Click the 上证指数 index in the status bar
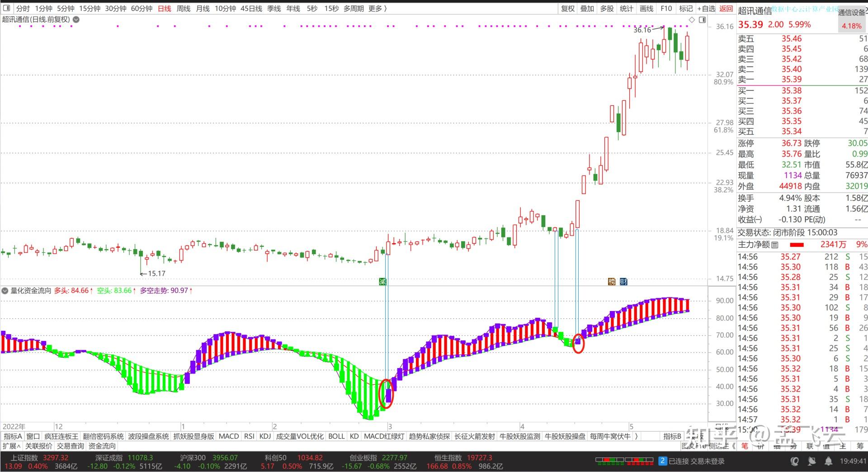Image resolution: width=868 pixels, height=472 pixels. tap(25, 458)
